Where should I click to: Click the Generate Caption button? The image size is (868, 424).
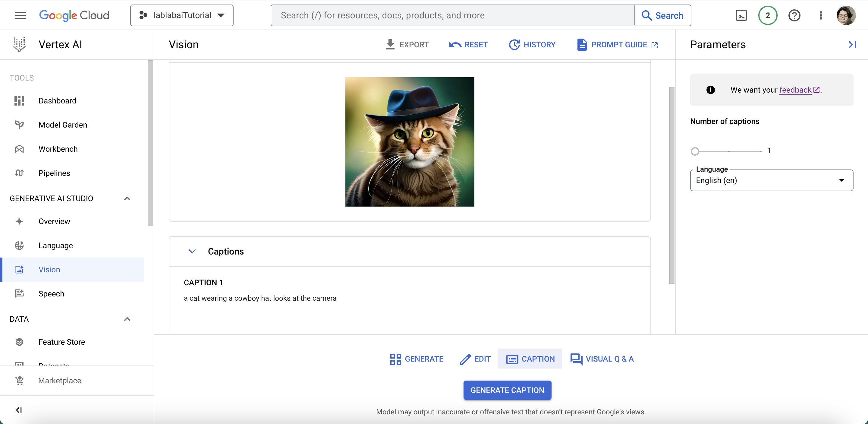click(507, 390)
